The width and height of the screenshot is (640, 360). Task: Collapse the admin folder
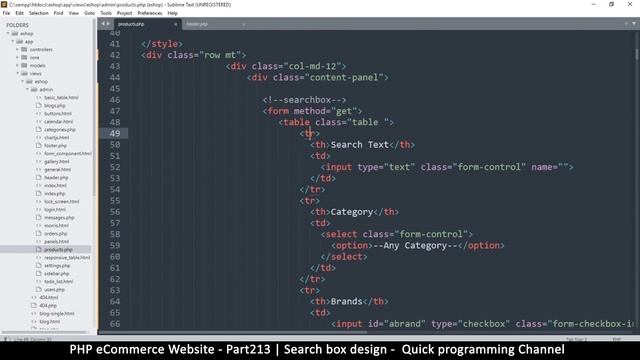pyautogui.click(x=27, y=89)
